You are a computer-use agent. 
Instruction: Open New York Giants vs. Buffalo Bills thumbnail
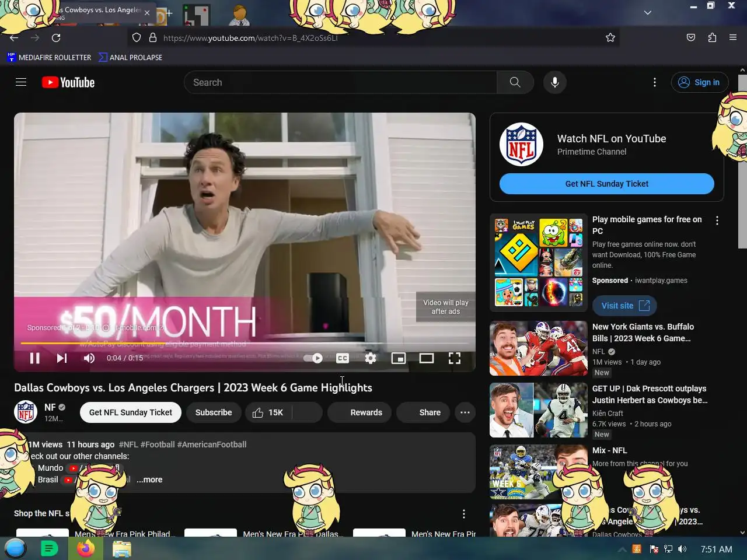[x=539, y=348]
